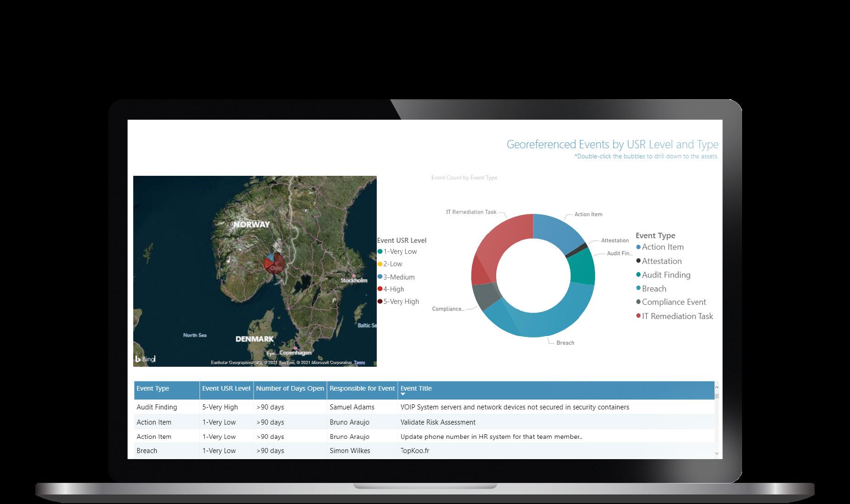850x504 pixels.
Task: Sort by Number of Days Open column
Action: 290,388
